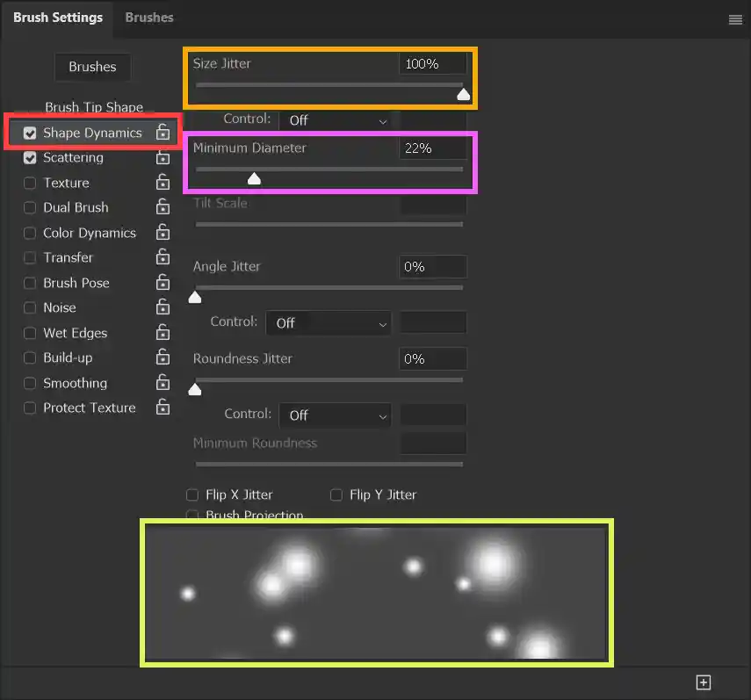Viewport: 751px width, 700px height.
Task: Select Brush Tip Shape option
Action: tap(94, 107)
